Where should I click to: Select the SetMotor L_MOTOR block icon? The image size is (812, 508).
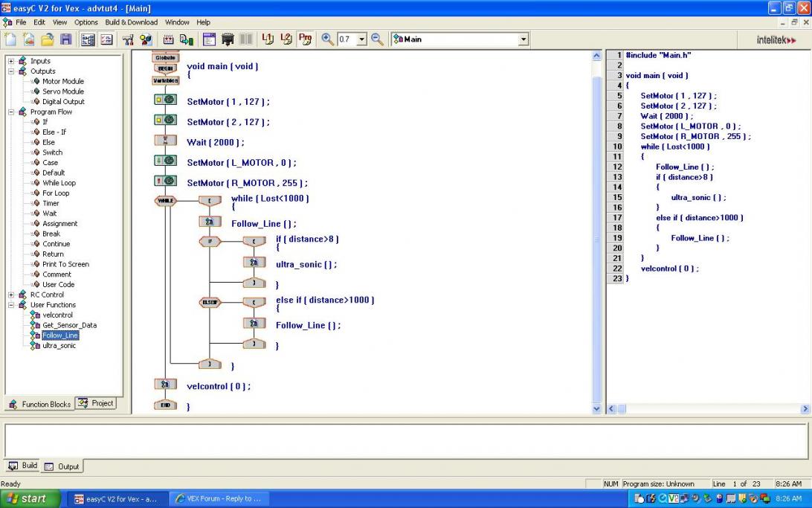point(166,161)
